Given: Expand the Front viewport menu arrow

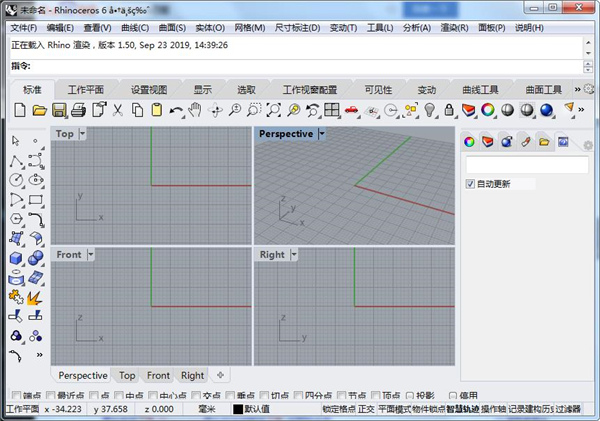Looking at the screenshot, I should tap(91, 255).
